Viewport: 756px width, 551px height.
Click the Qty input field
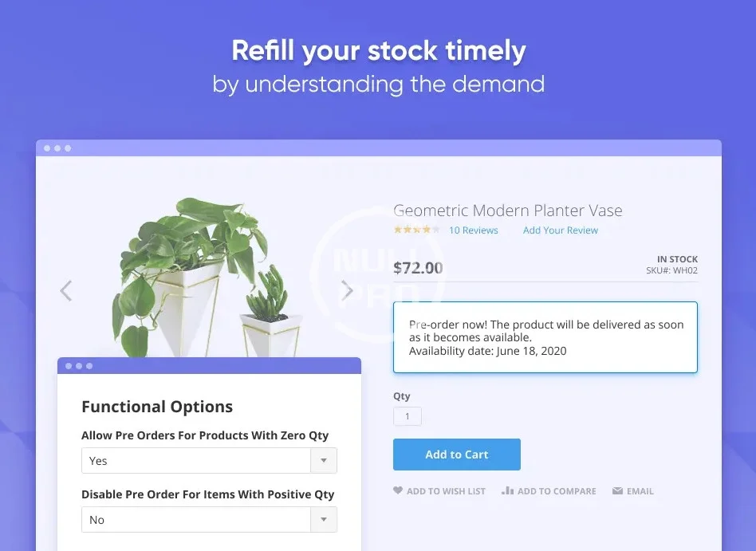coord(408,416)
